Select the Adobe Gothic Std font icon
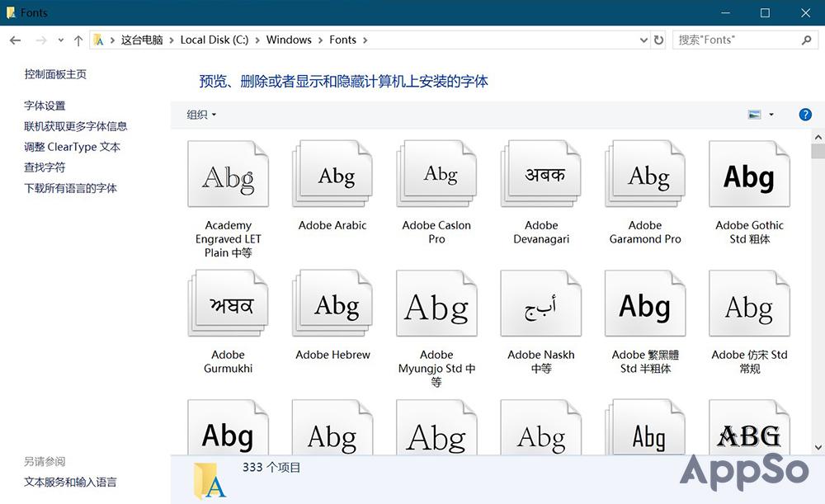 (749, 173)
